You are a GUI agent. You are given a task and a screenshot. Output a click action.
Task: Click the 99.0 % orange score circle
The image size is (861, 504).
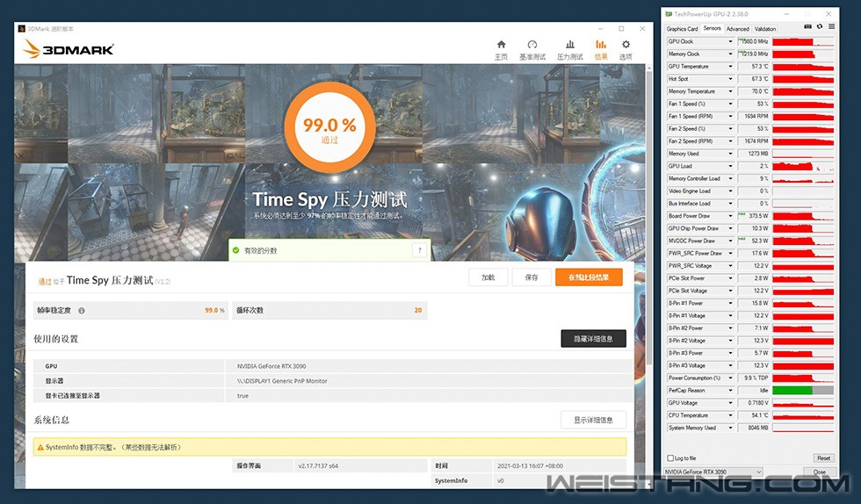click(329, 127)
